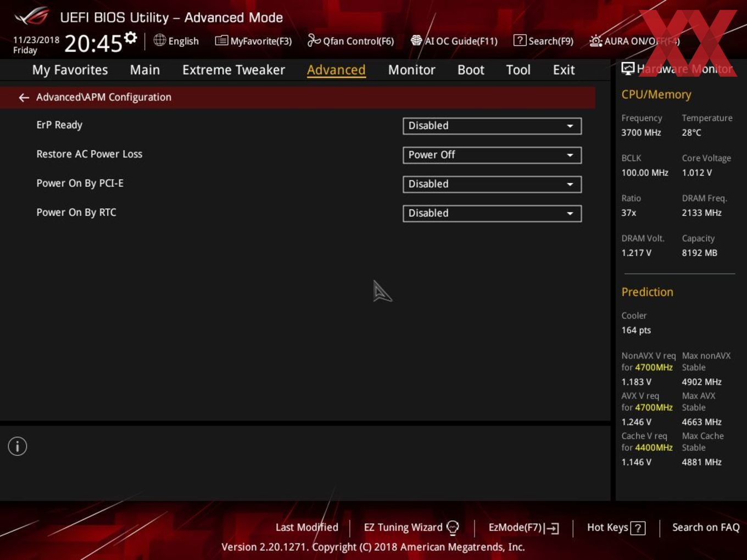Click the 100.00 MHz BCLK value

coord(645,173)
